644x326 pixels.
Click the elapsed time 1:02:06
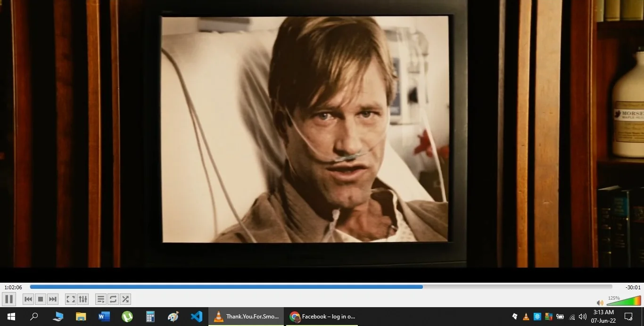[13, 287]
